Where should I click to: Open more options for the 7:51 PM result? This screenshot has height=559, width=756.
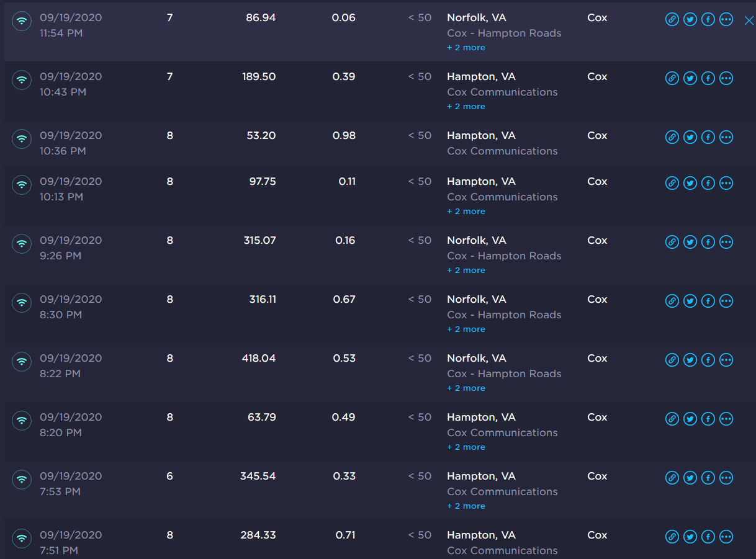point(726,537)
